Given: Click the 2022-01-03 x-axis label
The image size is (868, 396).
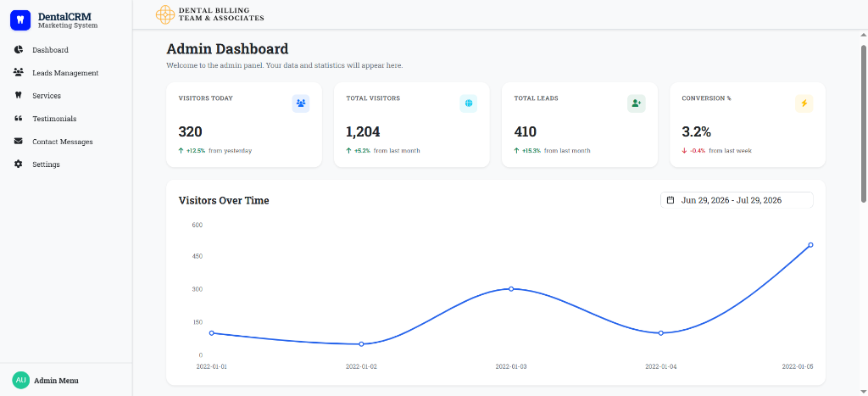Looking at the screenshot, I should tap(511, 366).
